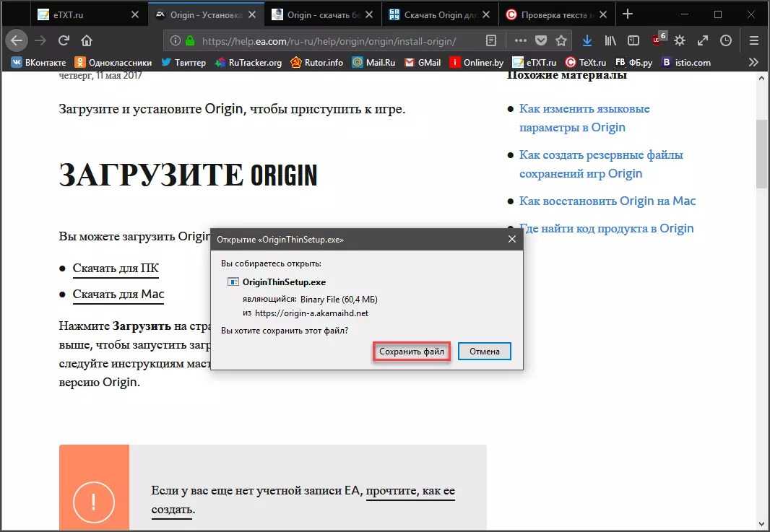Reload the current page
This screenshot has height=532, width=770.
coord(64,40)
